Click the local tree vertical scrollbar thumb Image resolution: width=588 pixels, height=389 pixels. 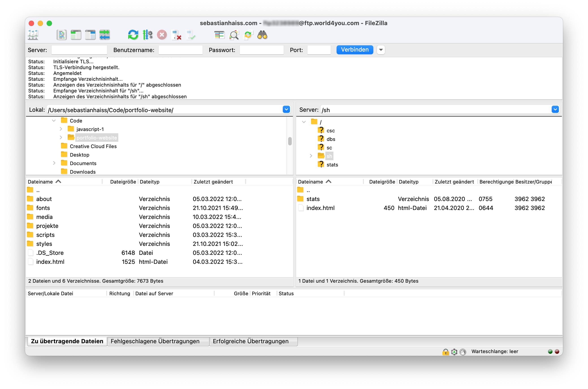click(x=290, y=141)
